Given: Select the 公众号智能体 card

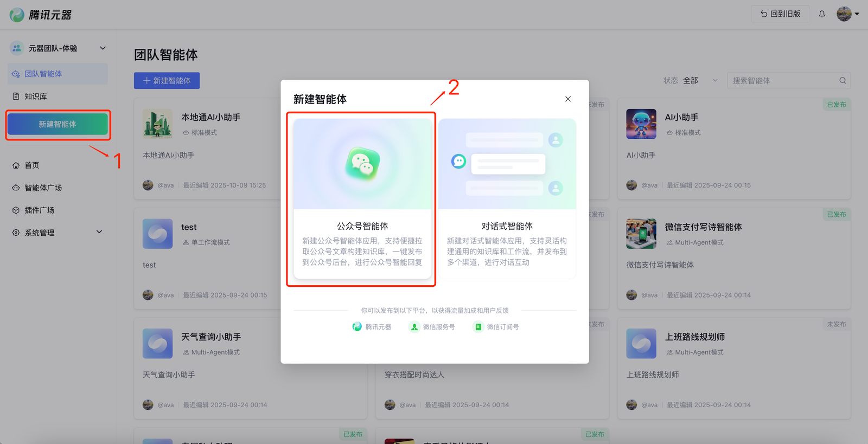Looking at the screenshot, I should [x=362, y=198].
